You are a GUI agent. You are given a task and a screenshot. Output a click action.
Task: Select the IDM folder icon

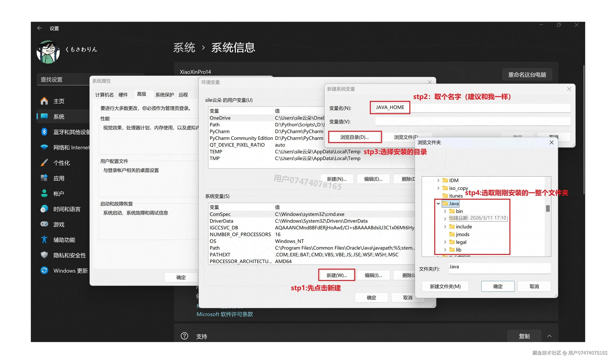445,180
